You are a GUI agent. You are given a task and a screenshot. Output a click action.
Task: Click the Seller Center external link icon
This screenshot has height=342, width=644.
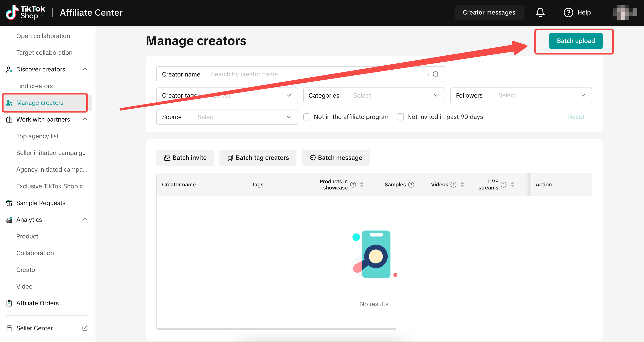85,328
